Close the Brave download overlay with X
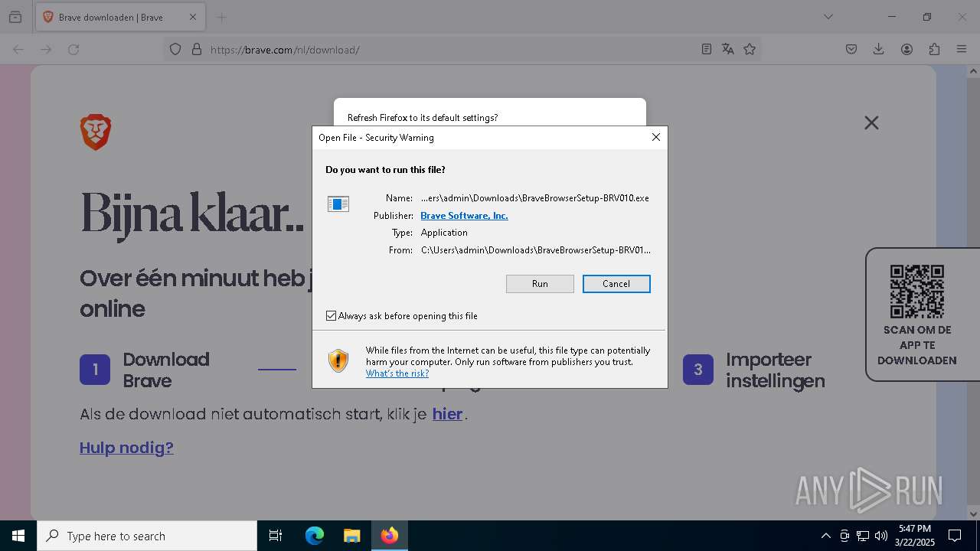Viewport: 980px width, 551px height. point(871,122)
